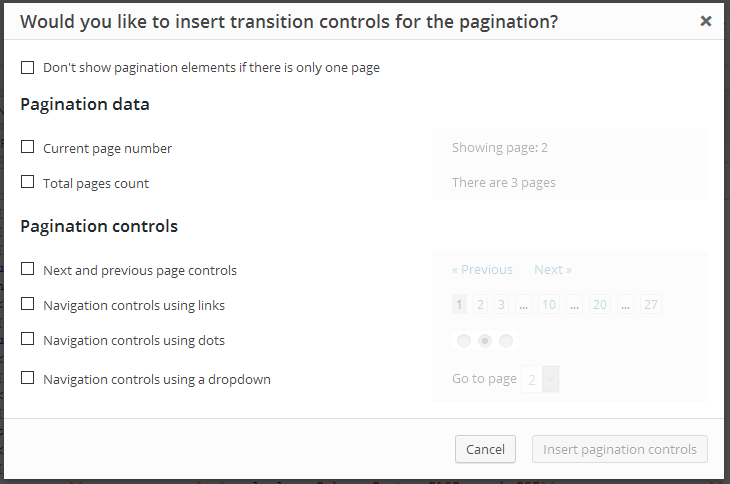Check the Current page number option
The width and height of the screenshot is (730, 484).
[27, 147]
